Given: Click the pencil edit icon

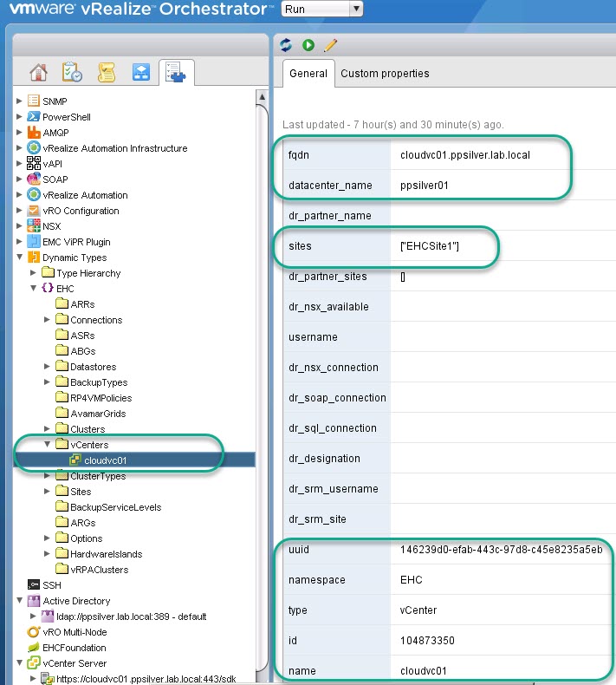Looking at the screenshot, I should point(330,45).
